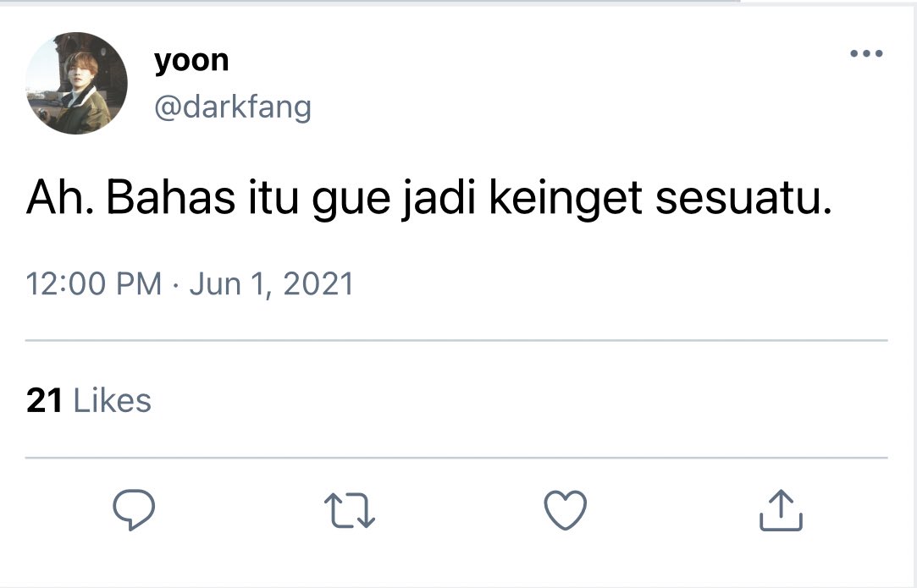Select the Jun 1, 2021 date link
Image resolution: width=917 pixels, height=588 pixels.
tap(271, 284)
